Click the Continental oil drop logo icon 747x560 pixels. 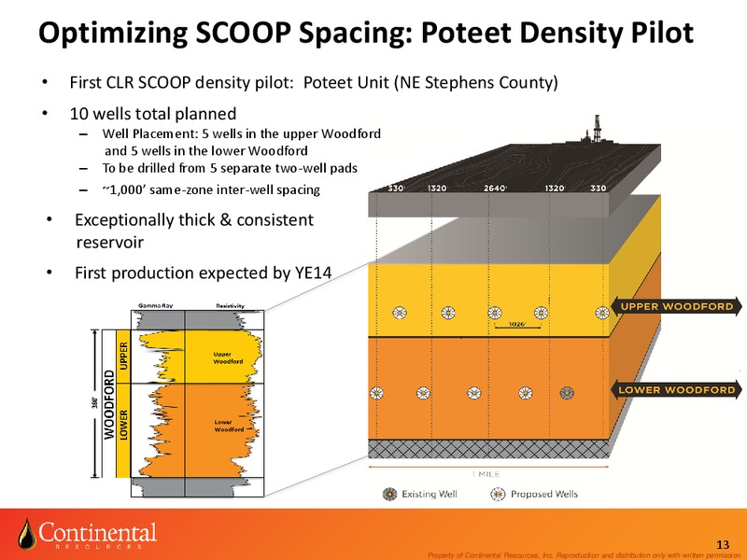(x=27, y=534)
